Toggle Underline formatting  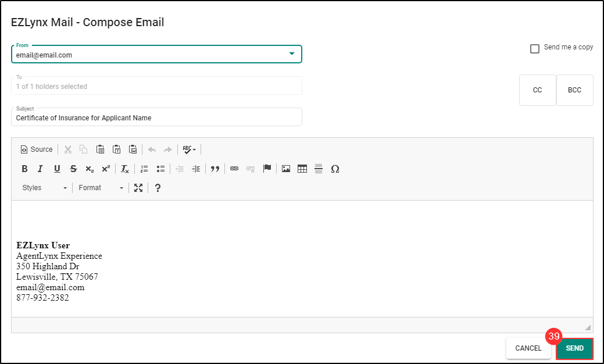pyautogui.click(x=57, y=169)
